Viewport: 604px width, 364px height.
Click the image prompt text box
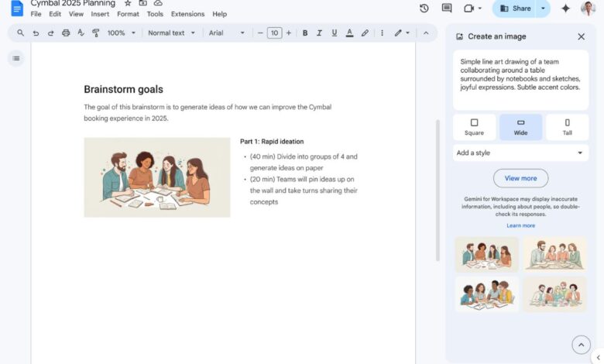click(521, 80)
